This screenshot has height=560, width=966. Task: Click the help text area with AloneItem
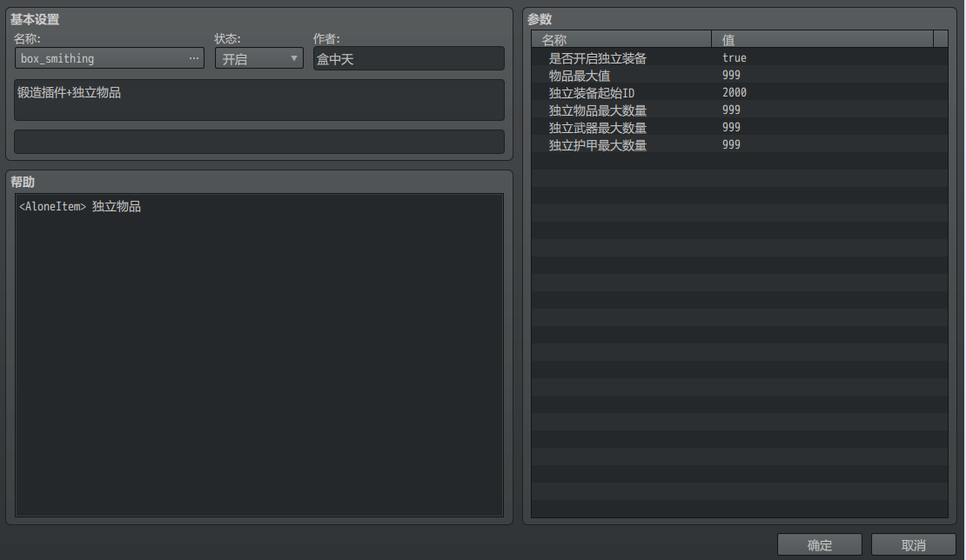tap(259, 355)
